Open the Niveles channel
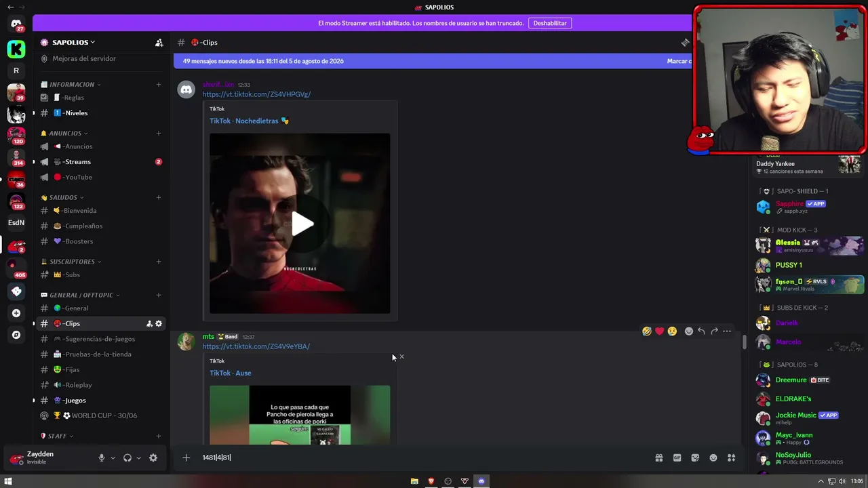868x488 pixels. point(102,113)
